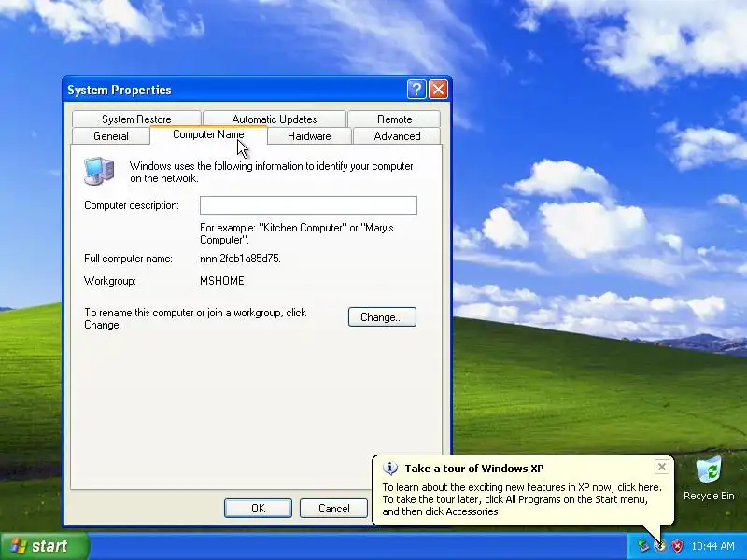Go to the General tab
Viewport: 747px width, 560px height.
(x=111, y=136)
